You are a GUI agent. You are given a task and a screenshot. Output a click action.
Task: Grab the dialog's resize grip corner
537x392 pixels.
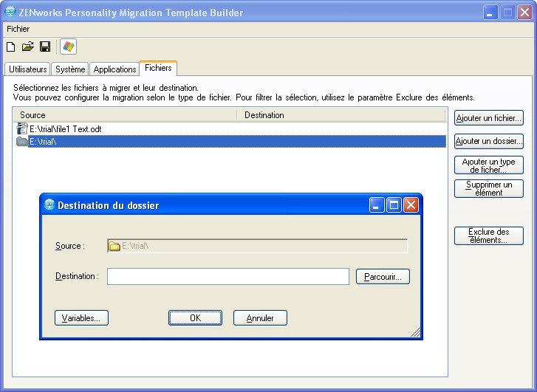point(416,332)
